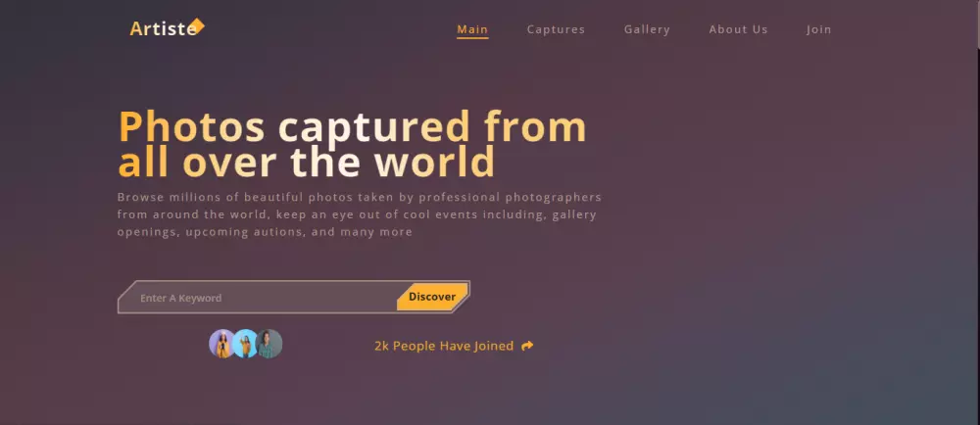Open the 2k People Have Joined link

[x=444, y=346]
